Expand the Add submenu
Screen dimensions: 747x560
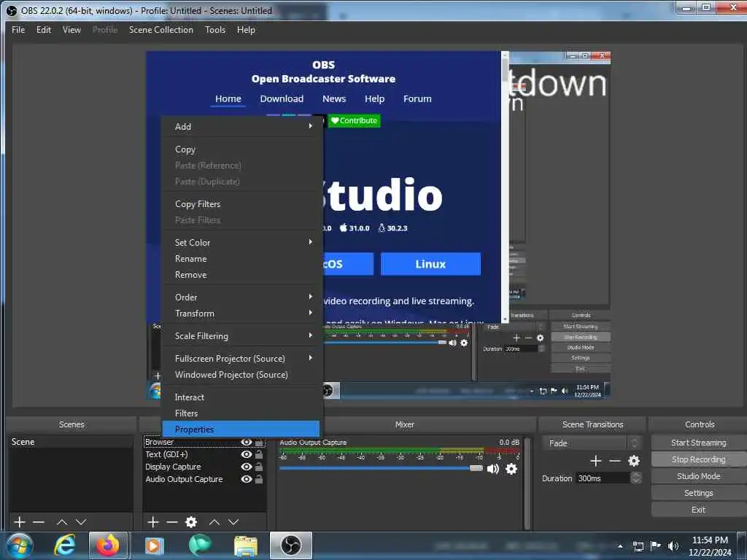point(241,127)
